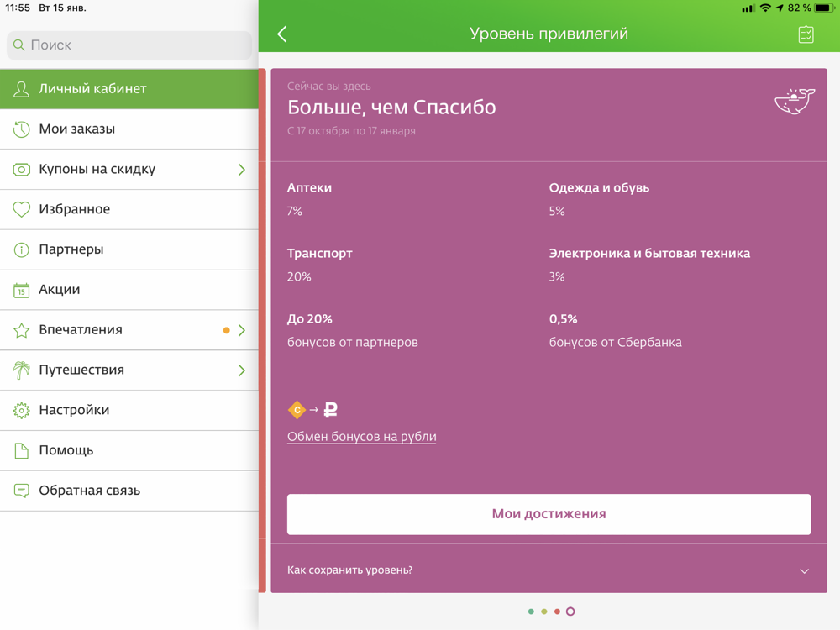
Task: Open Обратная связь menu item
Action: click(x=129, y=491)
